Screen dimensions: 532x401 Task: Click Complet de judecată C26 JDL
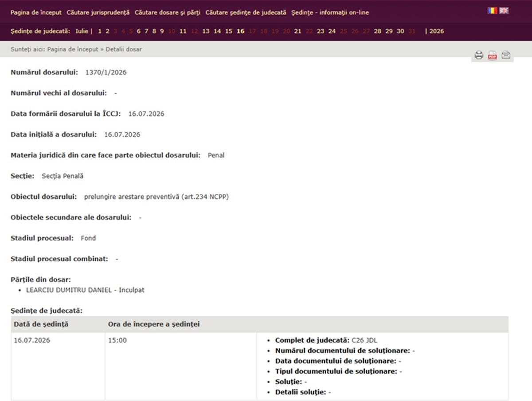point(326,341)
